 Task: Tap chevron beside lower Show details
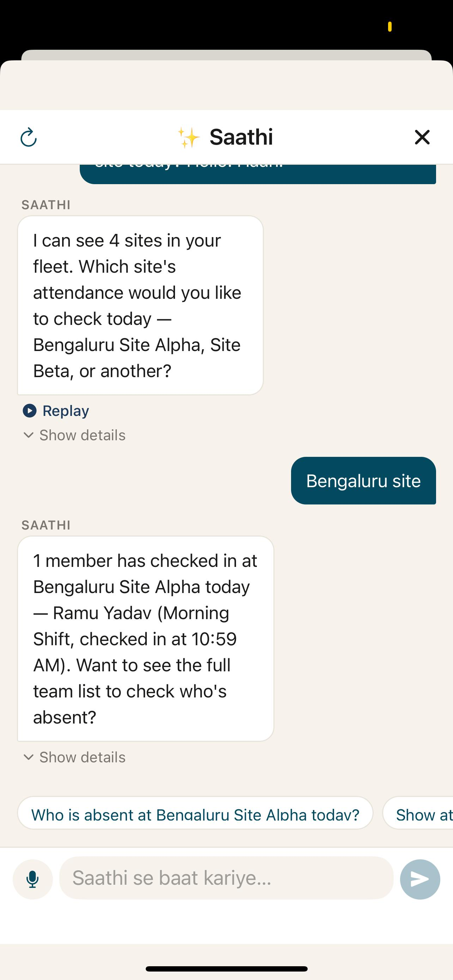(x=29, y=757)
